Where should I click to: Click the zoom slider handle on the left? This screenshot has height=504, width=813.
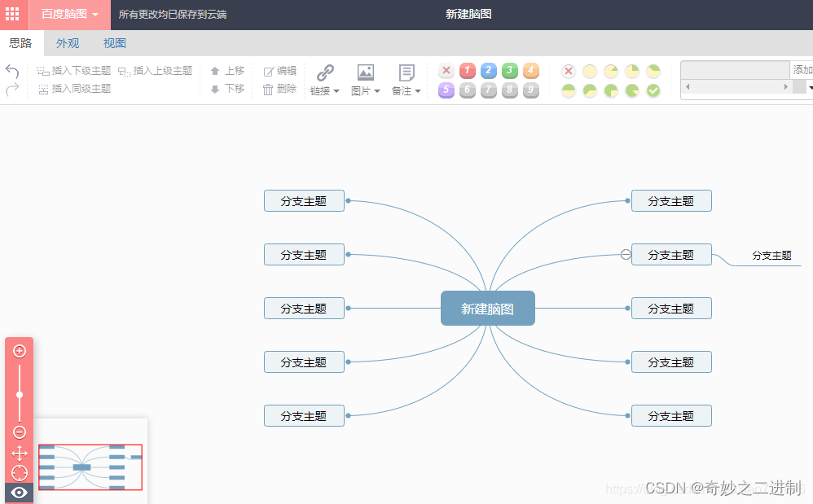pyautogui.click(x=19, y=394)
